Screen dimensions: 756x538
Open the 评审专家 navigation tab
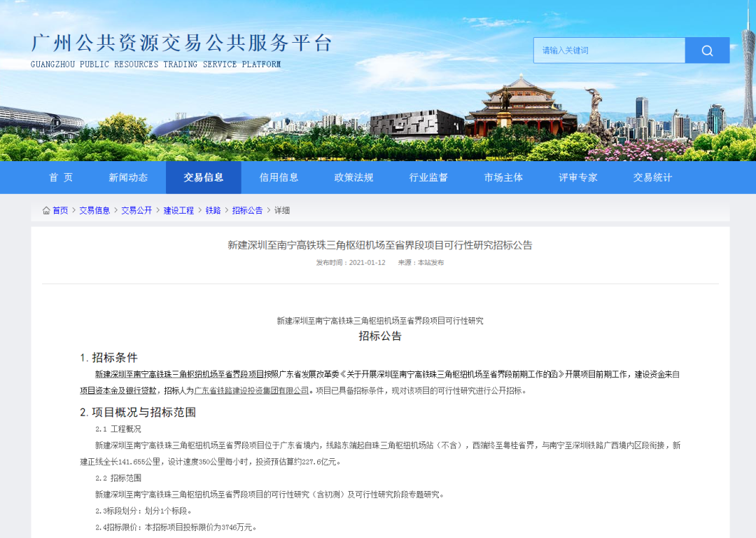point(578,177)
